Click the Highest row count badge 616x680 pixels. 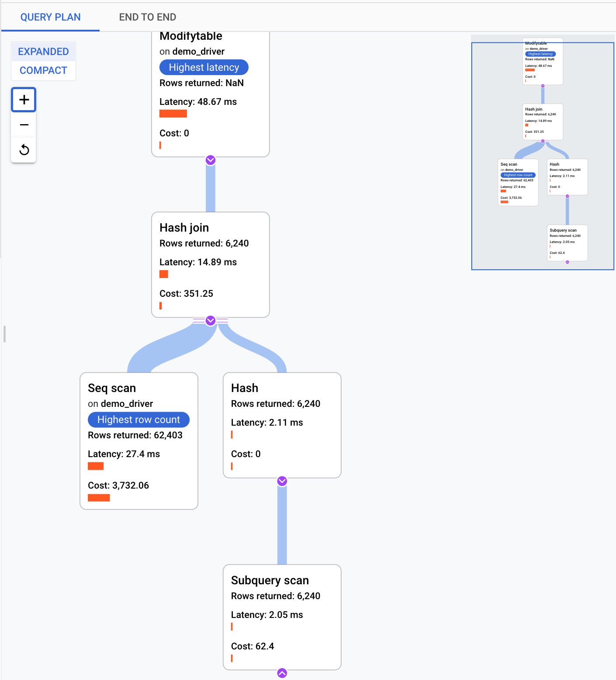pyautogui.click(x=138, y=420)
